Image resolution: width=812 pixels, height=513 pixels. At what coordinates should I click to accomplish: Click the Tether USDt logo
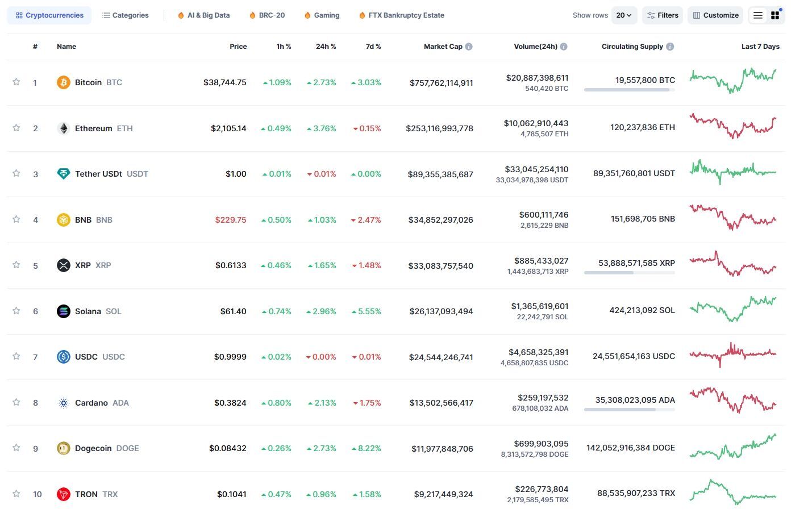pos(64,174)
